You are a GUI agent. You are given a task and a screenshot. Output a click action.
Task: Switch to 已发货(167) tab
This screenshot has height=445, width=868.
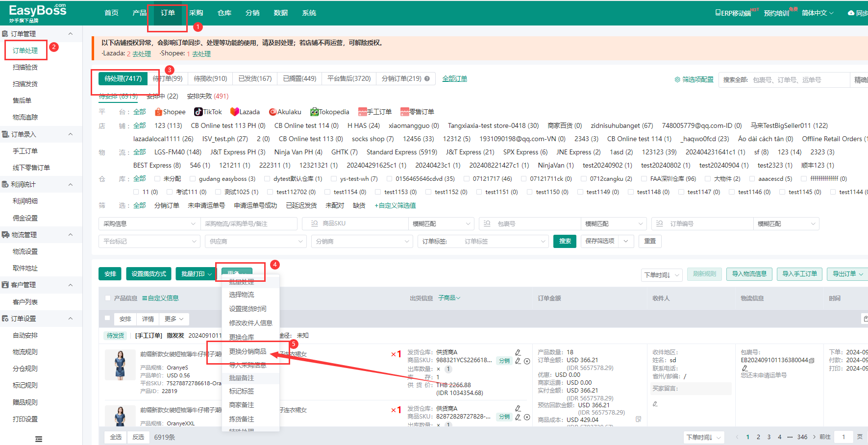pos(255,78)
